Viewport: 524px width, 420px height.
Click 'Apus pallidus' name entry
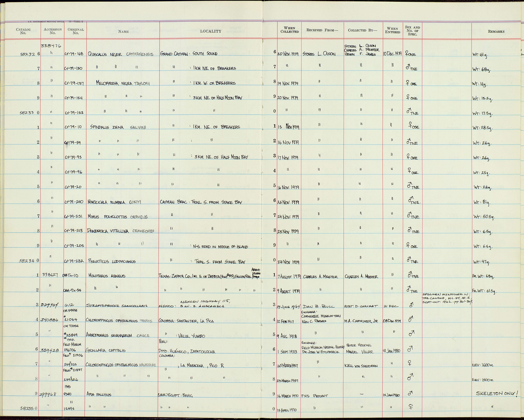pyautogui.click(x=99, y=395)
